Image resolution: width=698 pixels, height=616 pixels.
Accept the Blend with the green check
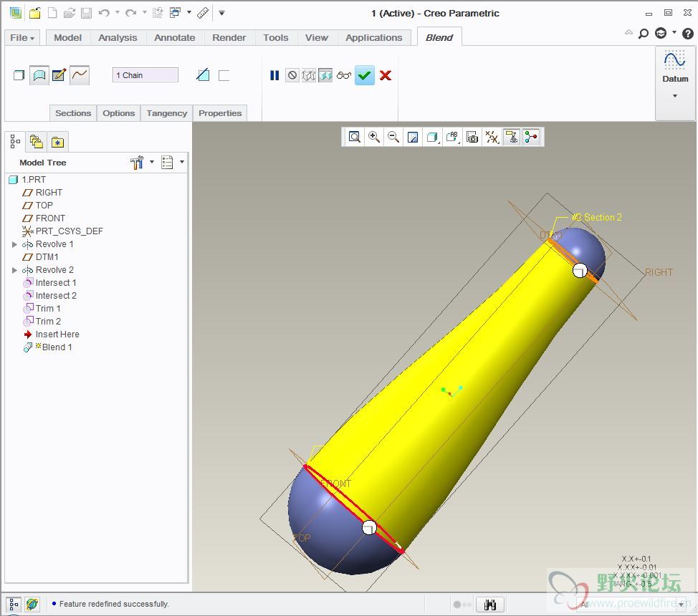pyautogui.click(x=364, y=75)
